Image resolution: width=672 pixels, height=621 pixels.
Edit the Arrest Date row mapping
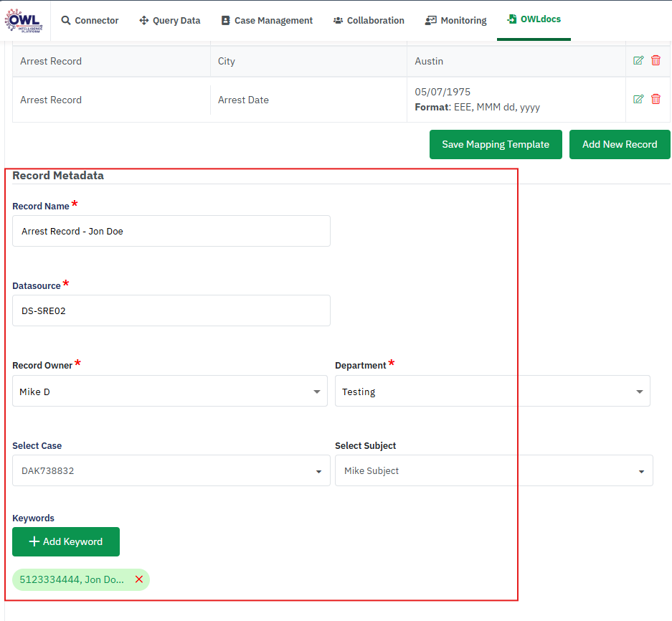click(x=638, y=100)
